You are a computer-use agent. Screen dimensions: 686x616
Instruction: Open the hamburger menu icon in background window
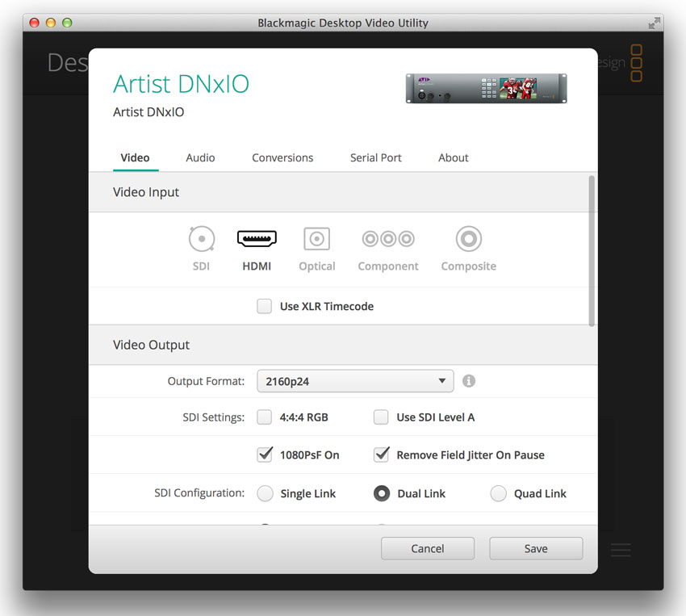tap(621, 550)
